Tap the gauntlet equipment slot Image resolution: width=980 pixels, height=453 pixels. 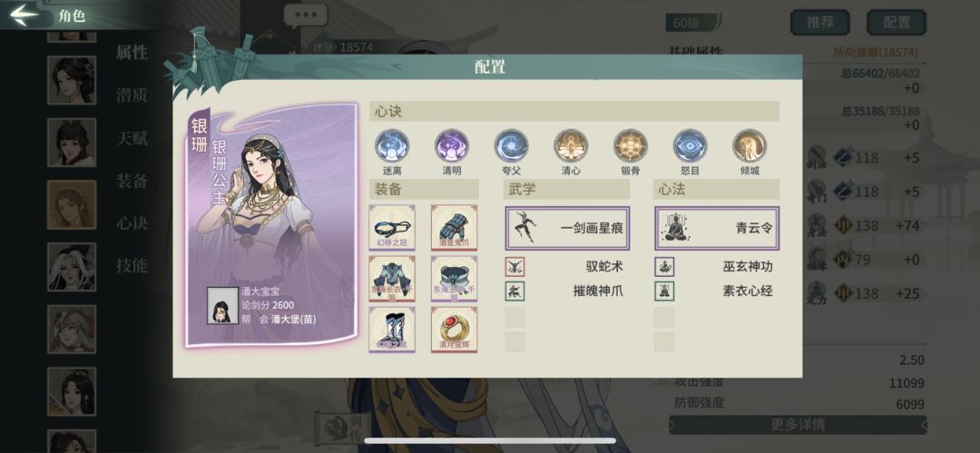(454, 228)
